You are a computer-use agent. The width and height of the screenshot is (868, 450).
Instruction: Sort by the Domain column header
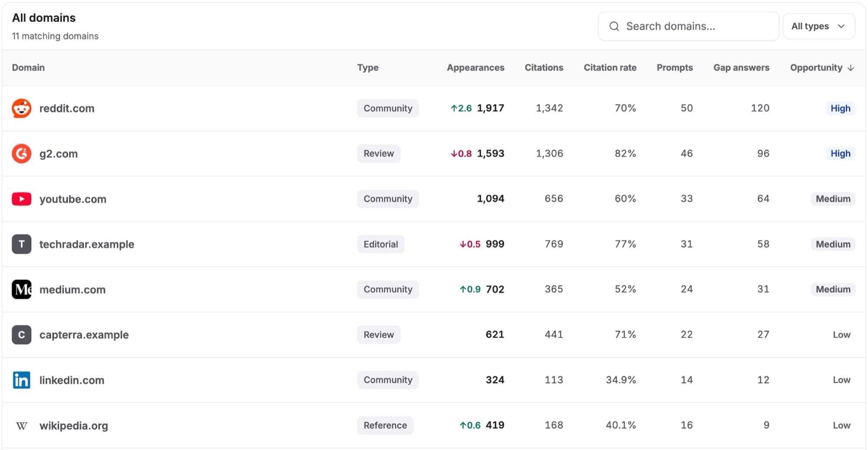(x=28, y=68)
